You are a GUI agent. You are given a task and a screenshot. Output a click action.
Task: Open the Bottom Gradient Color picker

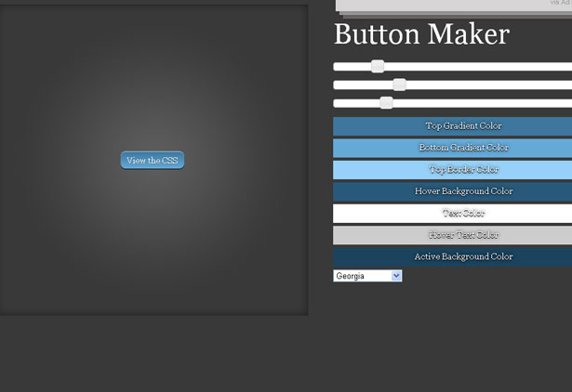(x=452, y=148)
